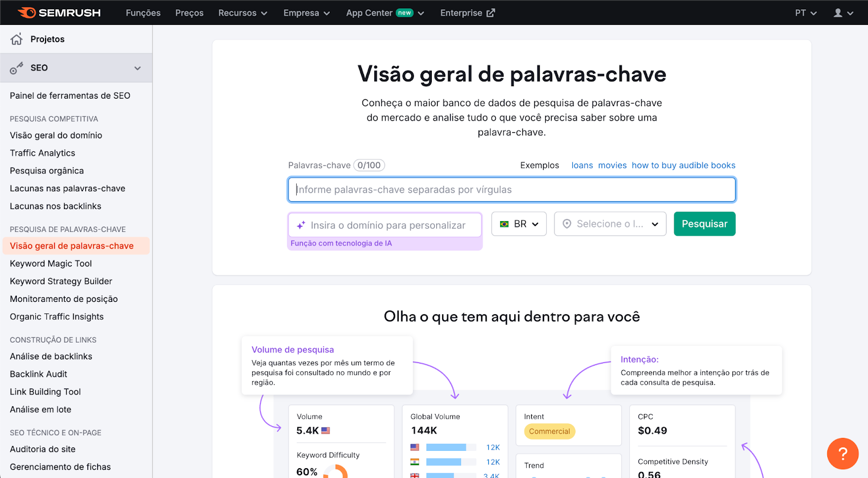Click the Brazil flag icon
This screenshot has height=478, width=868.
pyautogui.click(x=505, y=224)
